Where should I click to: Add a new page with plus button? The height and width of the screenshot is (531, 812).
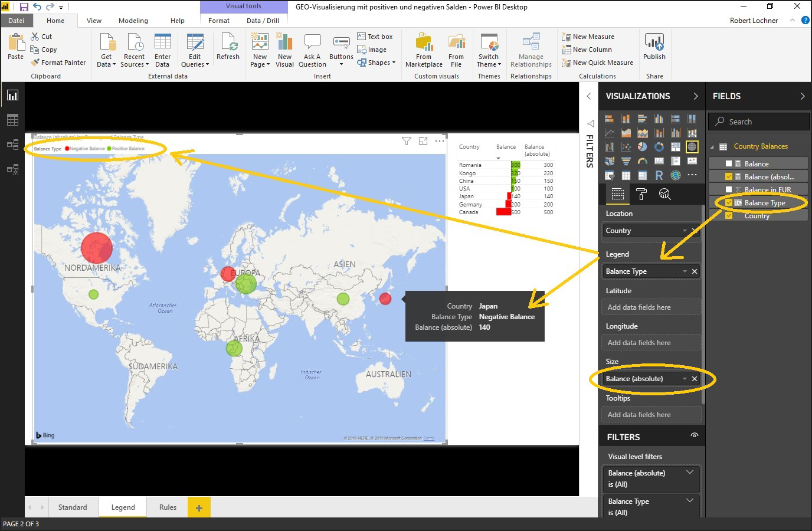pos(199,507)
